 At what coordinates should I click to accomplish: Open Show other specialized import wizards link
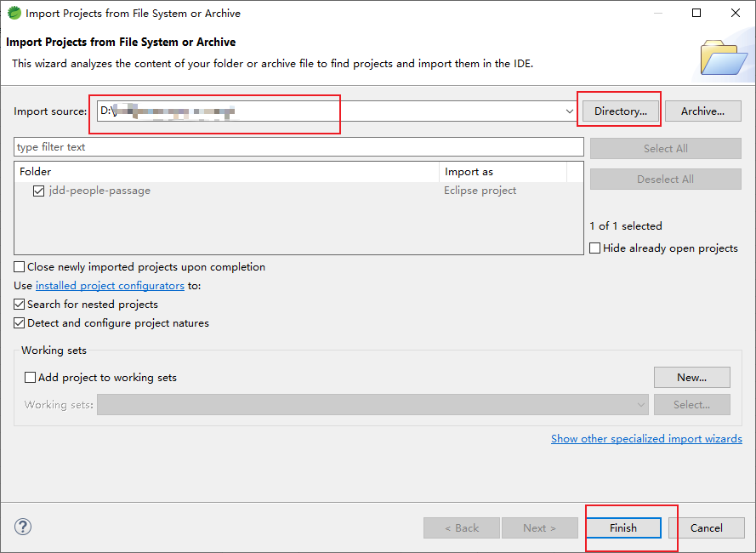[646, 439]
